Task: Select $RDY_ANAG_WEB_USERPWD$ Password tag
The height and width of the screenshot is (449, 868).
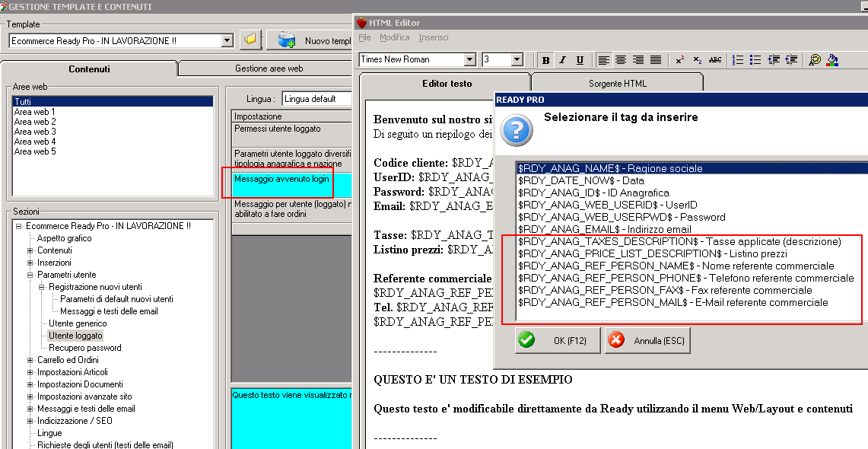Action: tap(622, 217)
